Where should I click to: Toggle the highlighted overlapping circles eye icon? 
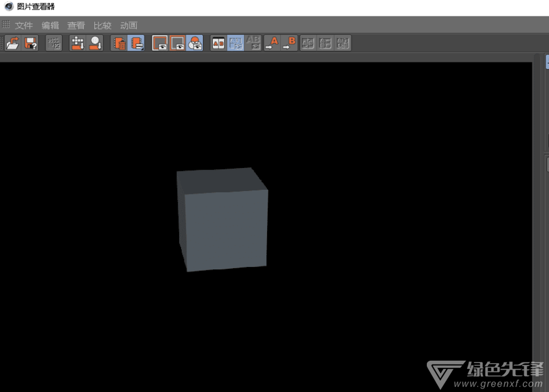tap(195, 43)
